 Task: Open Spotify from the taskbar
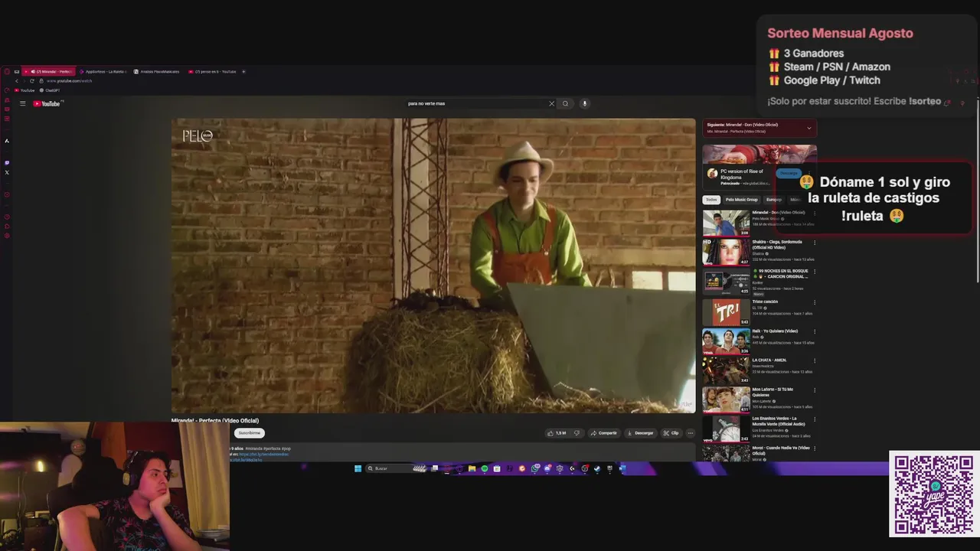pos(485,468)
